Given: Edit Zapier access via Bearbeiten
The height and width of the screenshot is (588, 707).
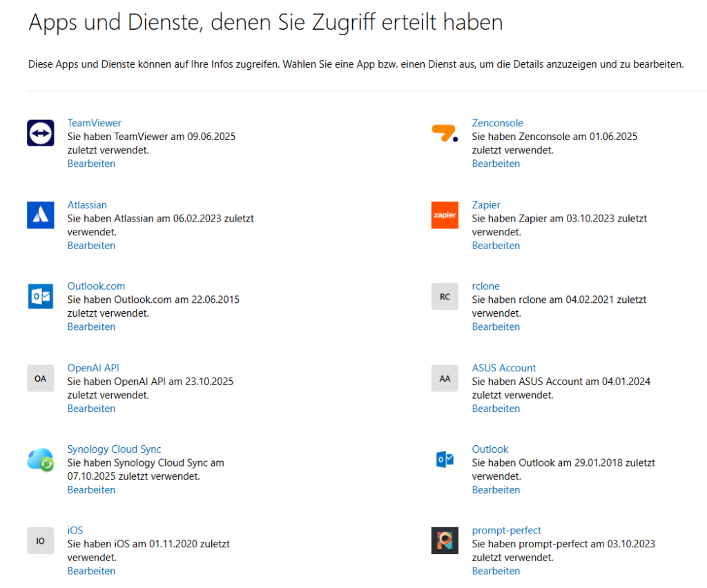Looking at the screenshot, I should pyautogui.click(x=496, y=246).
